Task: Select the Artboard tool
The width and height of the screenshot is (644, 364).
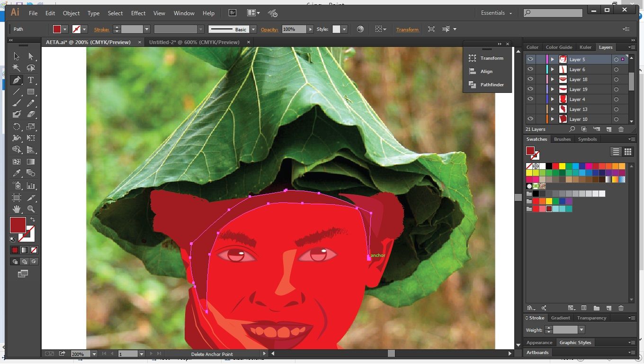Action: point(17,197)
